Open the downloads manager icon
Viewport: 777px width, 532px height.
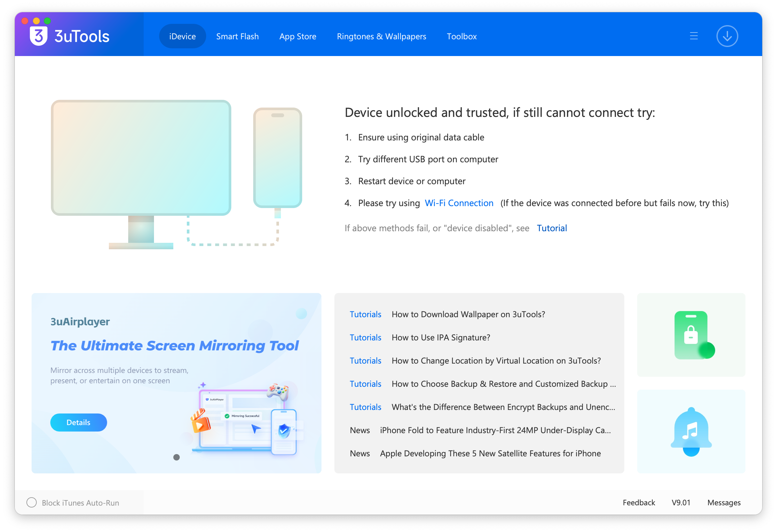(x=727, y=36)
